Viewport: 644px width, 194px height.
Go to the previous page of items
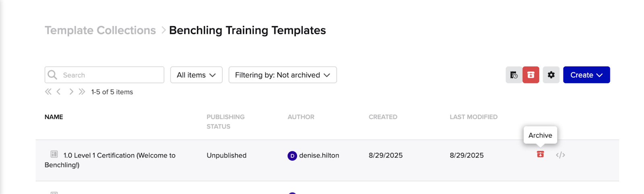[x=59, y=92]
